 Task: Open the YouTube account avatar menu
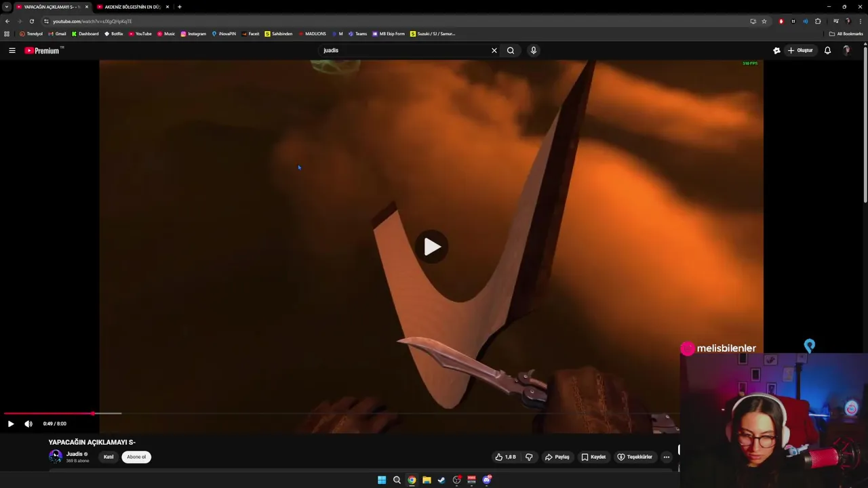point(846,50)
